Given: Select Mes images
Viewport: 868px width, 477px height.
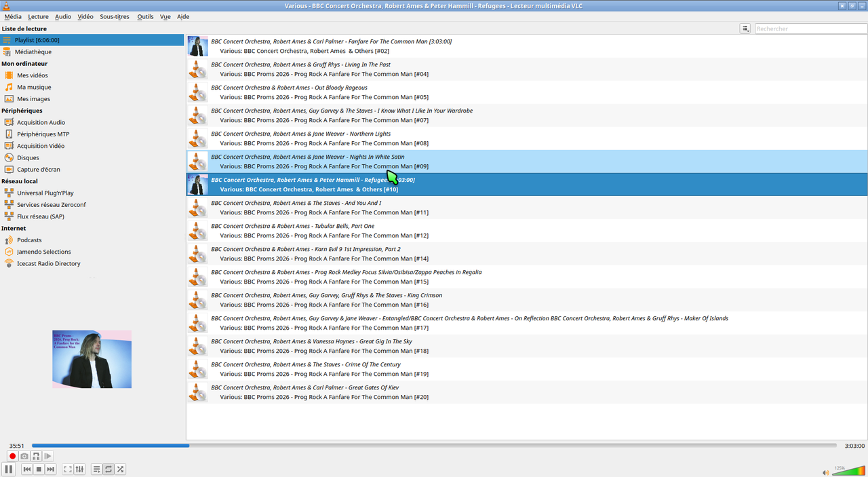Looking at the screenshot, I should tap(92, 98).
